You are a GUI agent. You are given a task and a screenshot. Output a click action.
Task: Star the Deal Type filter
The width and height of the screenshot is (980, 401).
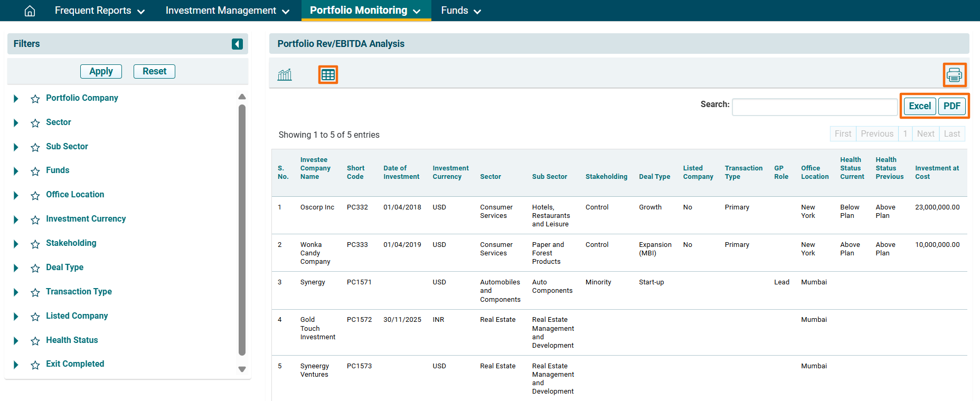point(35,268)
